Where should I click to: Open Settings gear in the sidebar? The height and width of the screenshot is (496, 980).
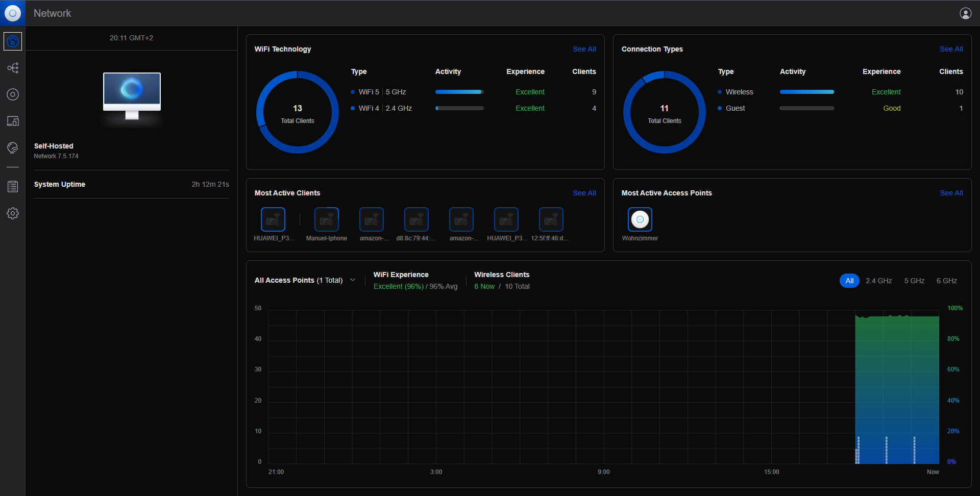[13, 213]
